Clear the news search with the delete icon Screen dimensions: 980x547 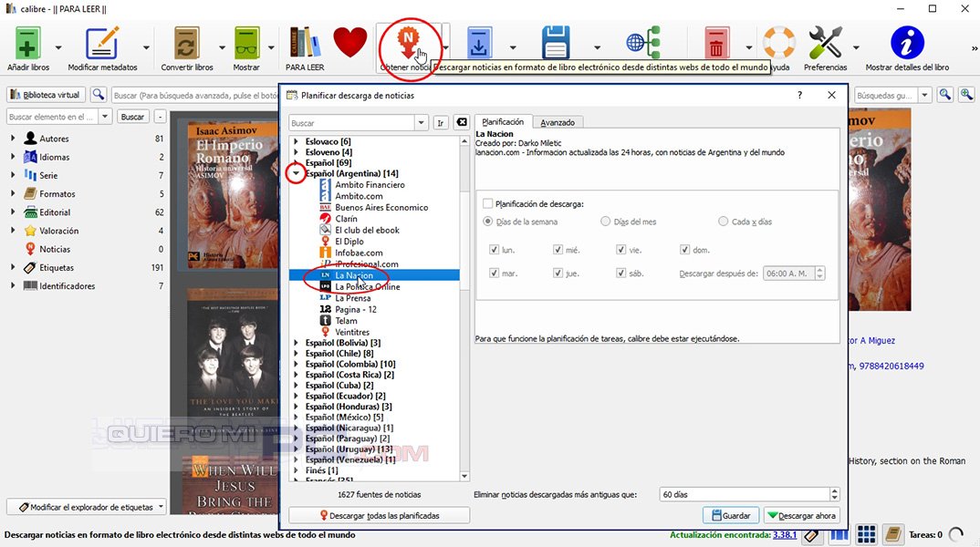[x=461, y=122]
